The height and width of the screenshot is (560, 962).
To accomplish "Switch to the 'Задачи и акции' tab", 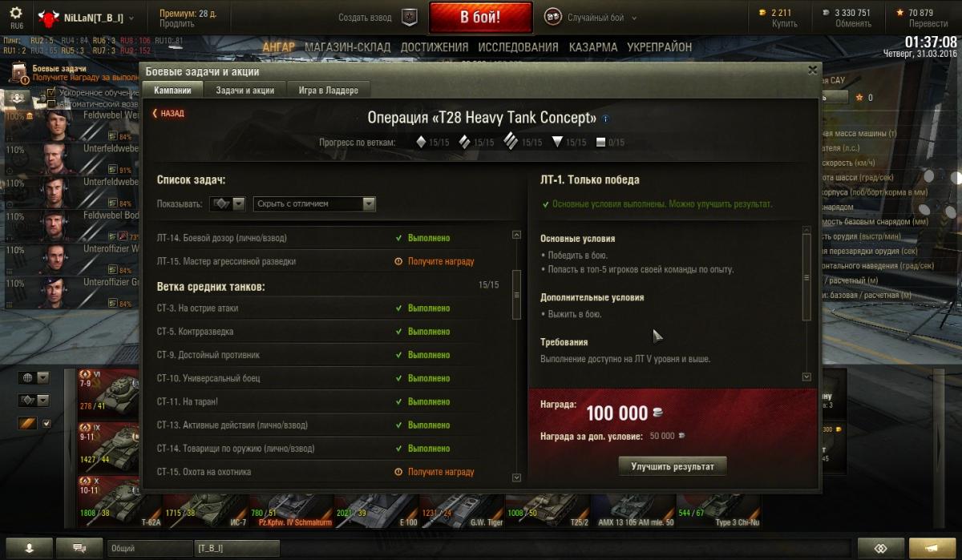I will [x=245, y=91].
